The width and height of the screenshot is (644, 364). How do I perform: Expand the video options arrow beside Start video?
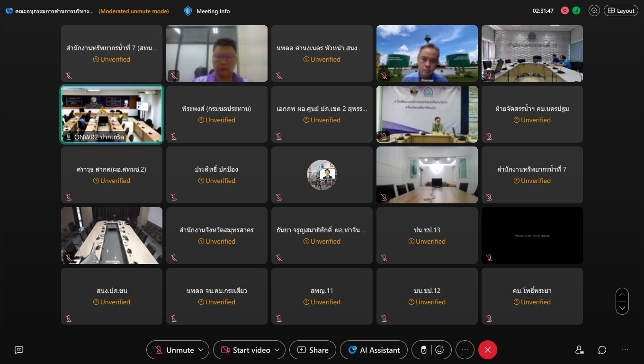coord(277,350)
